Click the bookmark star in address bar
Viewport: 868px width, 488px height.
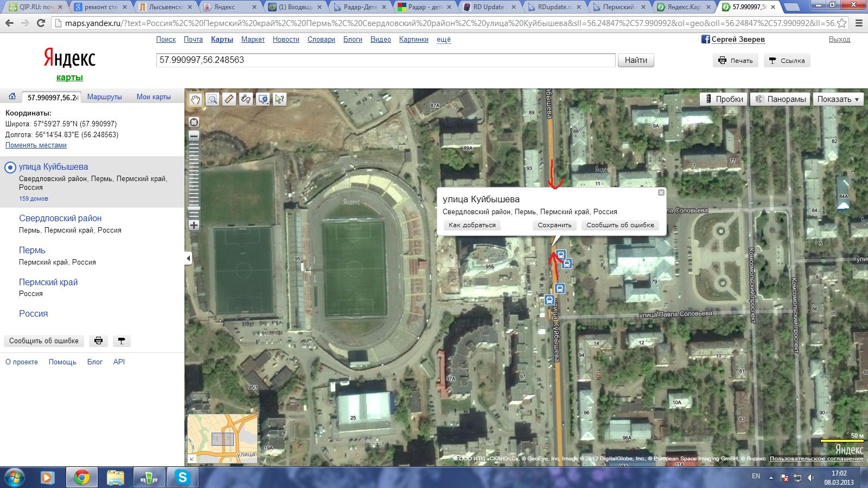coord(841,23)
